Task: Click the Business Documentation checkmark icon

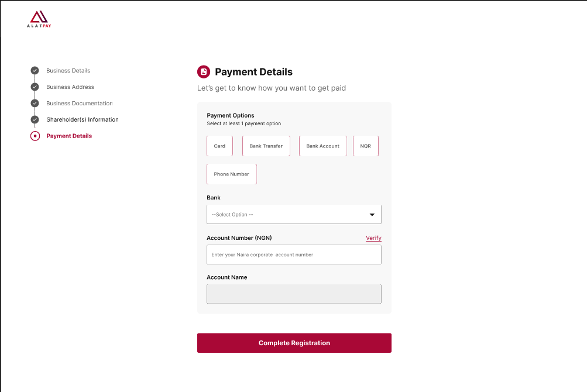Action: tap(35, 104)
